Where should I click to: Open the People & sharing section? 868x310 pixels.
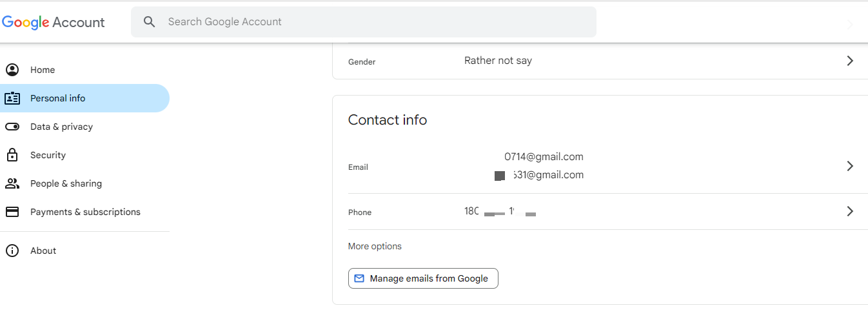(66, 183)
